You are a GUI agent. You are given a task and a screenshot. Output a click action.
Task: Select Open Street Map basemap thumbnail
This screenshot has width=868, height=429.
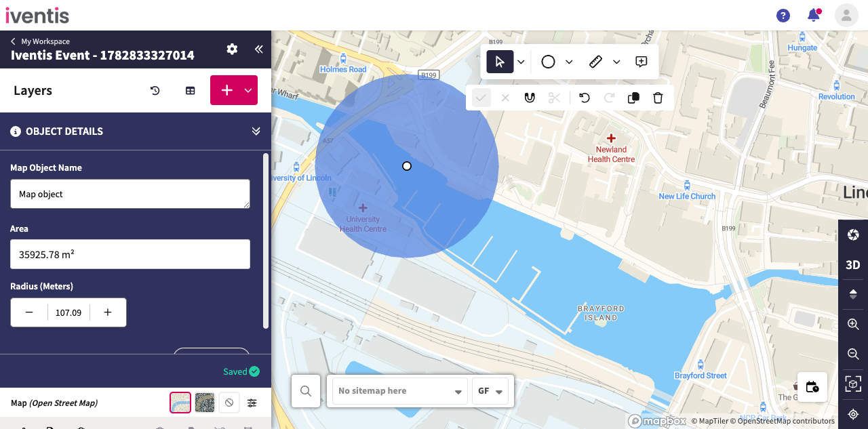click(180, 403)
